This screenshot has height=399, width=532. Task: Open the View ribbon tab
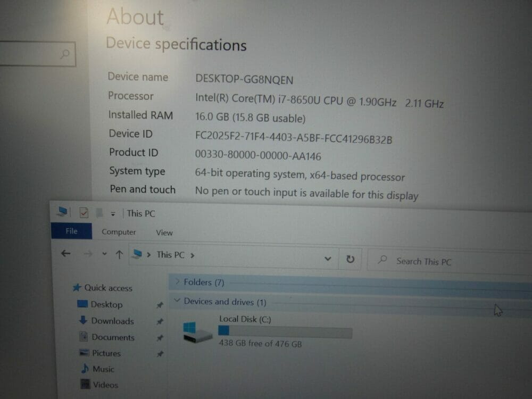click(164, 233)
